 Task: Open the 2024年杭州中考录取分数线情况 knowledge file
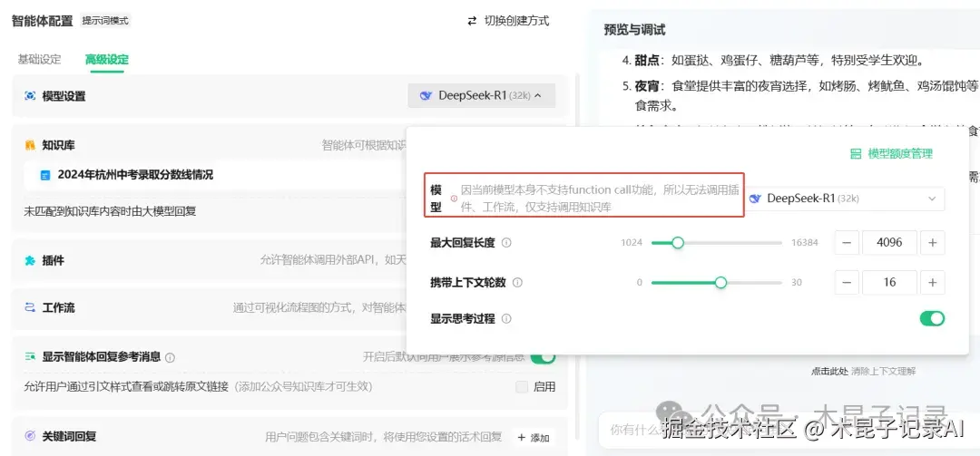coord(135,175)
